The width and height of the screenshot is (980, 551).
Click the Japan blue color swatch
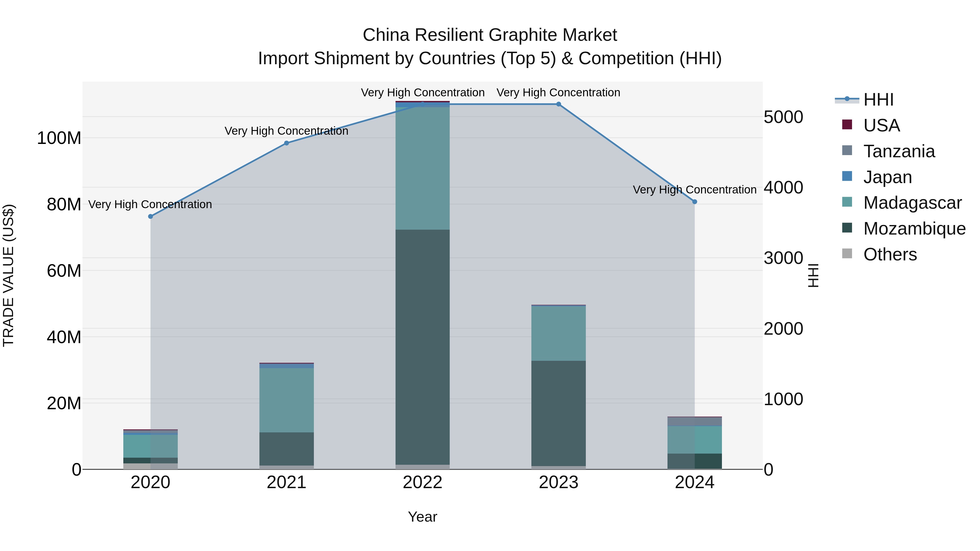847,176
